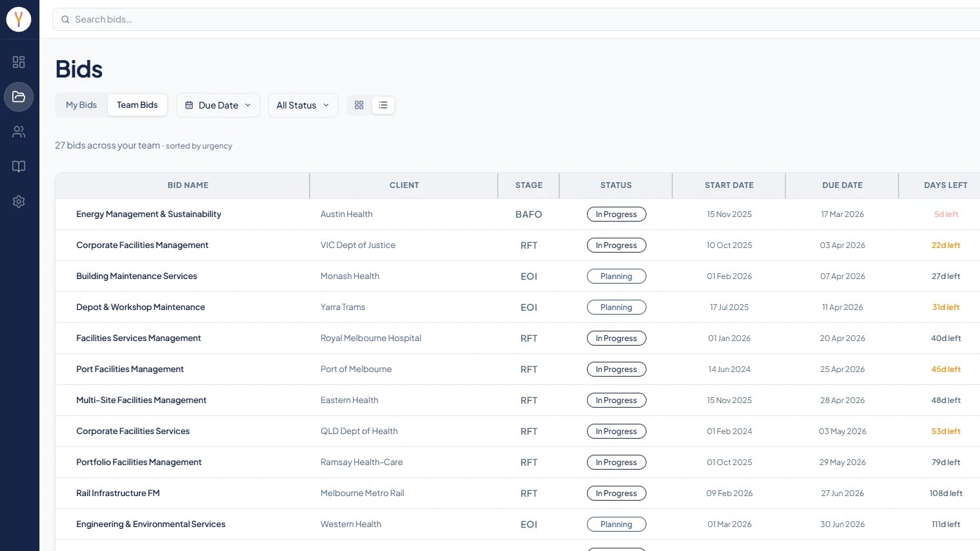
Task: Open Depot & Workshop Maintenance bid
Action: point(140,307)
